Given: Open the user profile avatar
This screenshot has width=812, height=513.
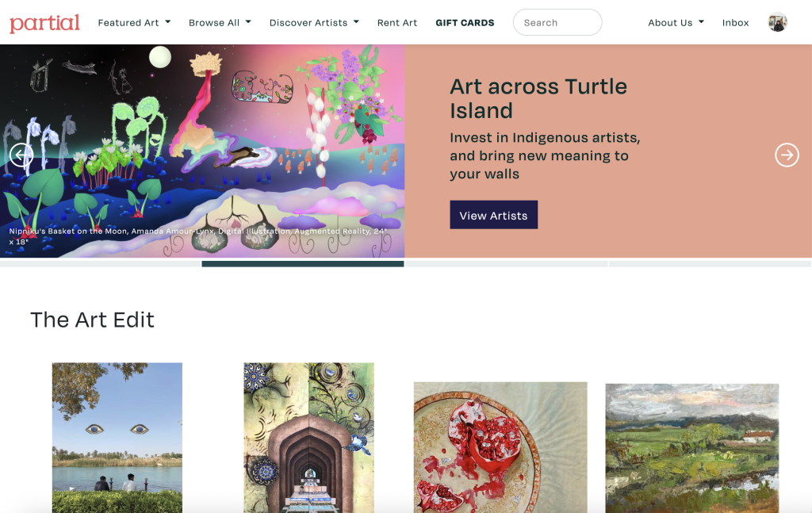Looking at the screenshot, I should pyautogui.click(x=777, y=23).
